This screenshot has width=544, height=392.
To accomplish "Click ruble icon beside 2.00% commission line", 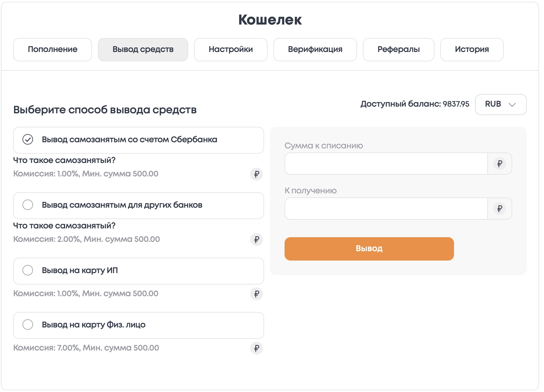I will (256, 240).
